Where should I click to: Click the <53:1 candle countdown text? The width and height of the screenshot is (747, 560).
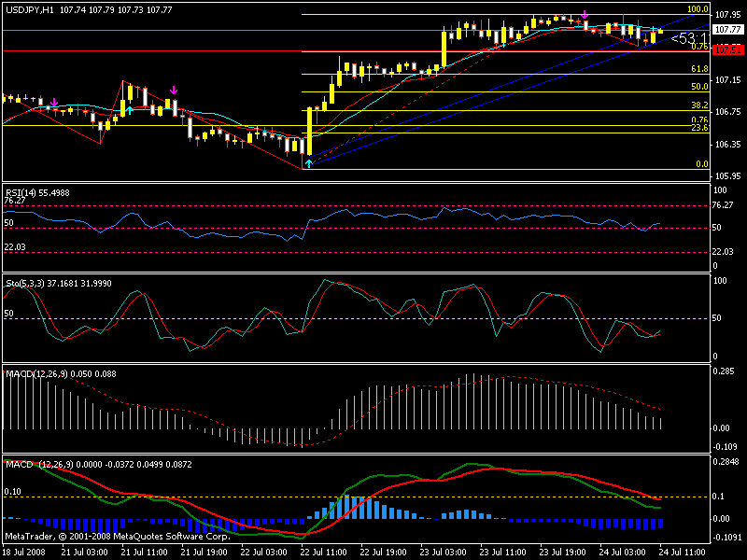[x=688, y=38]
